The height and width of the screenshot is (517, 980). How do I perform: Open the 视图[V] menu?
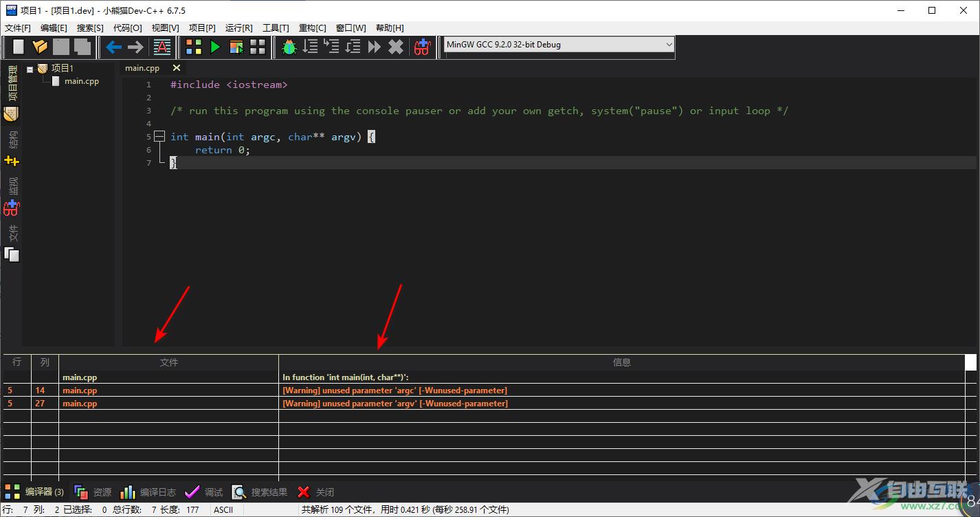pyautogui.click(x=166, y=28)
